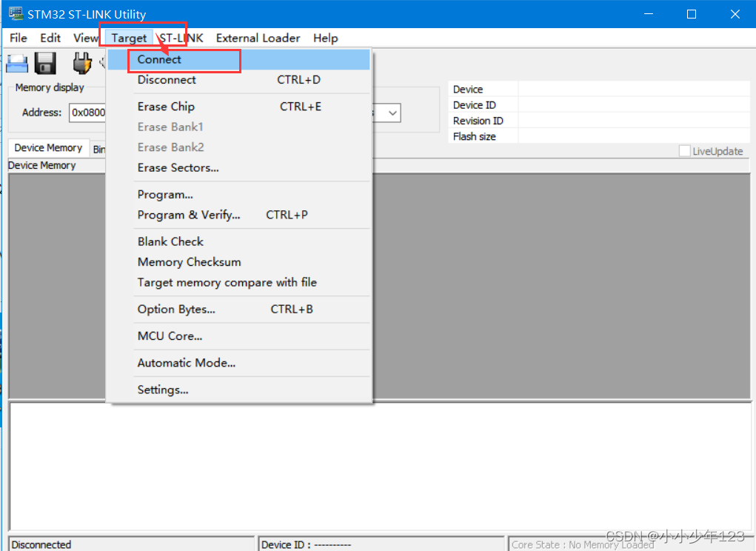Switch to the Device Memory tab

click(48, 148)
